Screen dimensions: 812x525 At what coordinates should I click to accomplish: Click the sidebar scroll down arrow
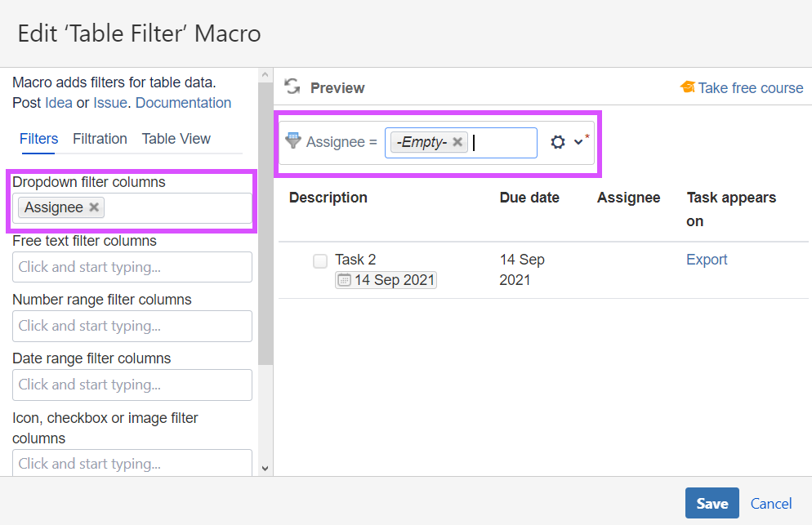tap(265, 469)
